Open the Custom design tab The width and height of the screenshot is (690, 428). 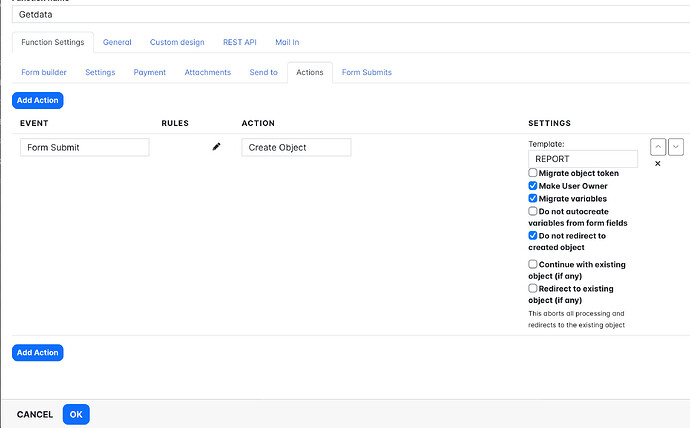177,42
